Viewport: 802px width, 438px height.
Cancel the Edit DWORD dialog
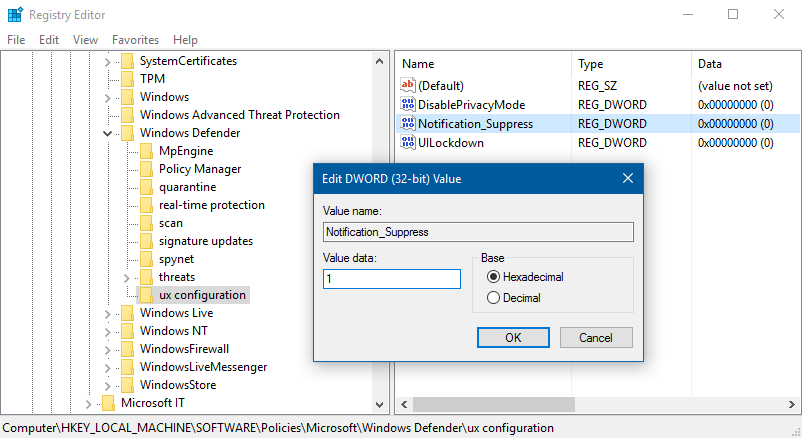596,338
